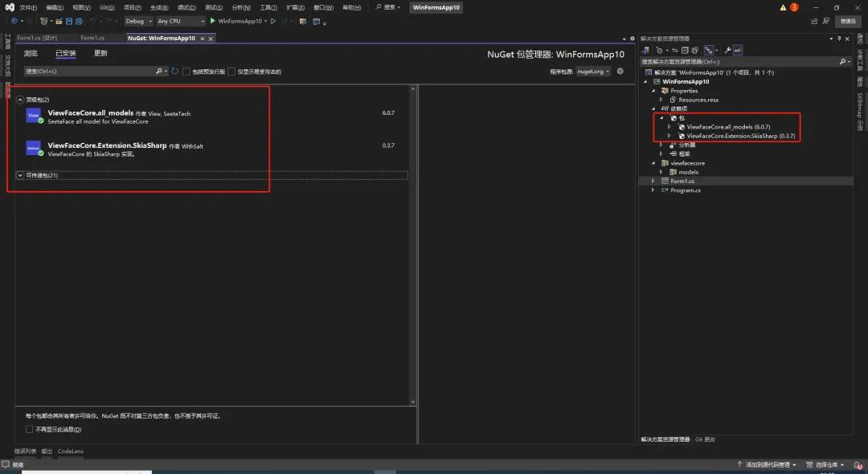Screen dimensions: 868x474
Task: Select Resources.resx in Solution Explorer
Action: click(x=698, y=100)
